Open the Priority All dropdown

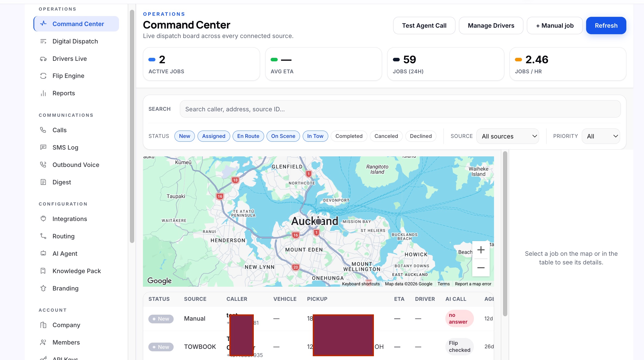[601, 136]
